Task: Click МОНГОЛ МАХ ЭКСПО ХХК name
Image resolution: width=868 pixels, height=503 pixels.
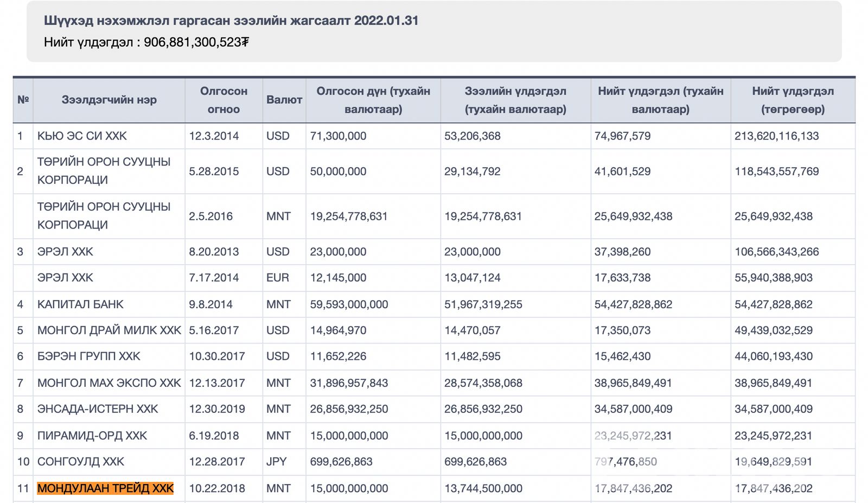Action: tap(109, 383)
